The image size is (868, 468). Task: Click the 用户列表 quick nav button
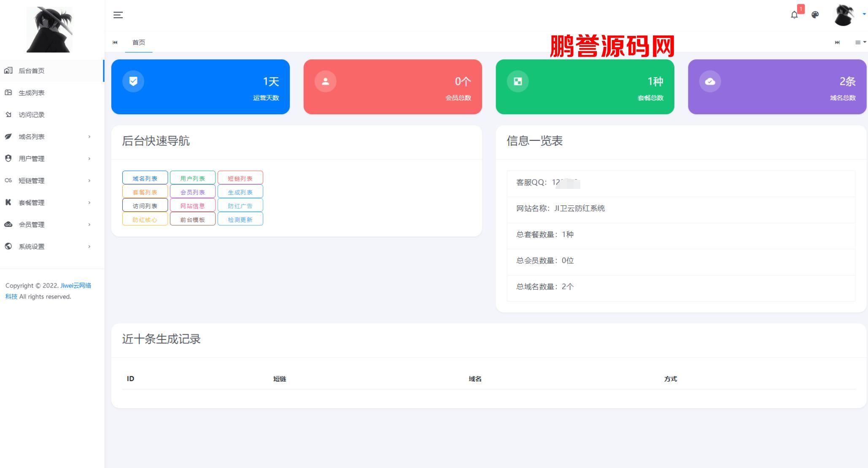tap(193, 178)
